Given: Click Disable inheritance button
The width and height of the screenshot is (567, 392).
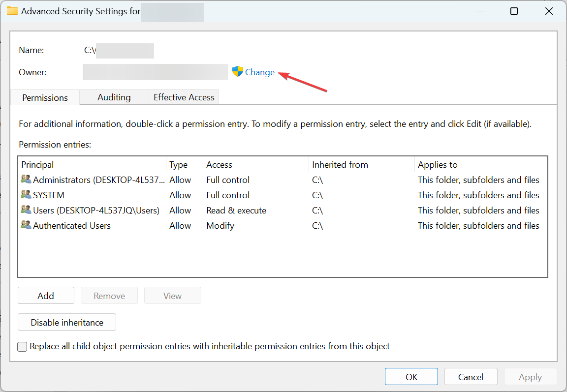Looking at the screenshot, I should pyautogui.click(x=67, y=323).
